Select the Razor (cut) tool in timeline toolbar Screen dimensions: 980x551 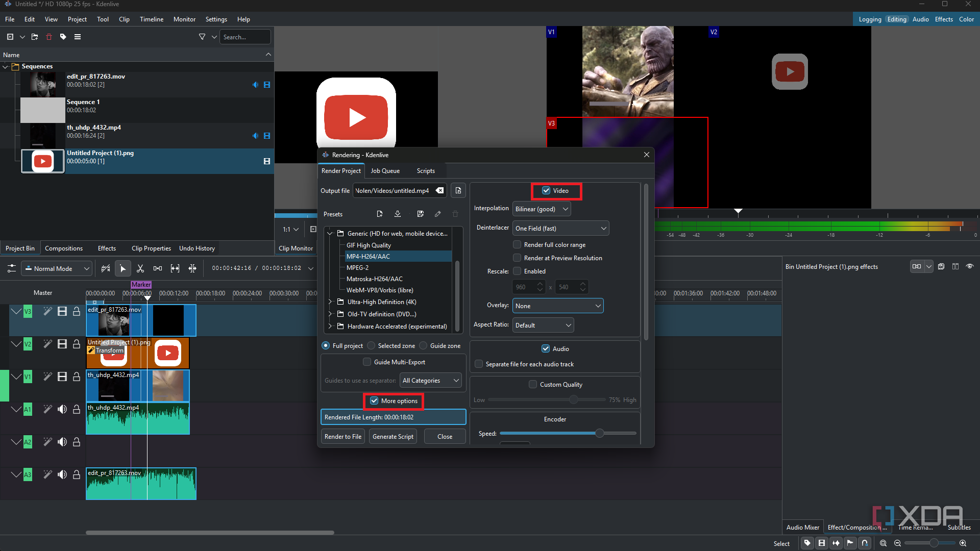140,268
